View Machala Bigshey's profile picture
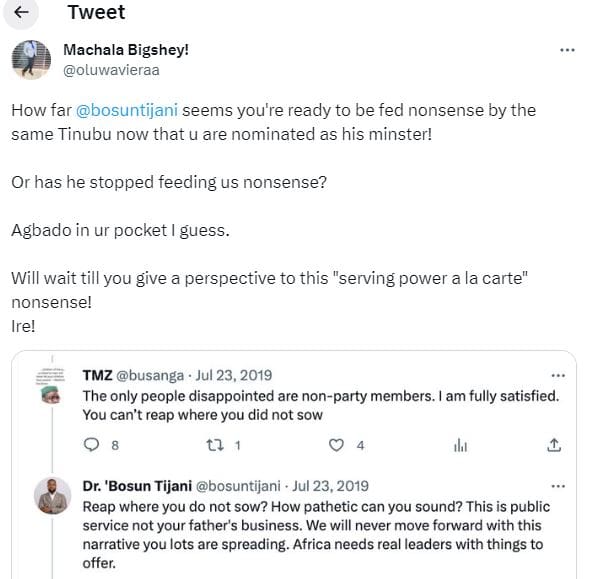This screenshot has height=579, width=590. pyautogui.click(x=31, y=59)
